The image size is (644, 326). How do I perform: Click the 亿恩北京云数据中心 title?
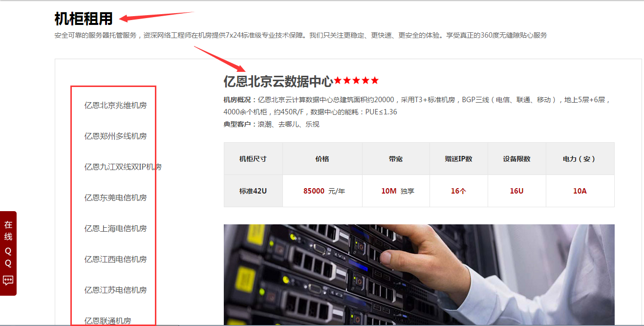(x=278, y=81)
